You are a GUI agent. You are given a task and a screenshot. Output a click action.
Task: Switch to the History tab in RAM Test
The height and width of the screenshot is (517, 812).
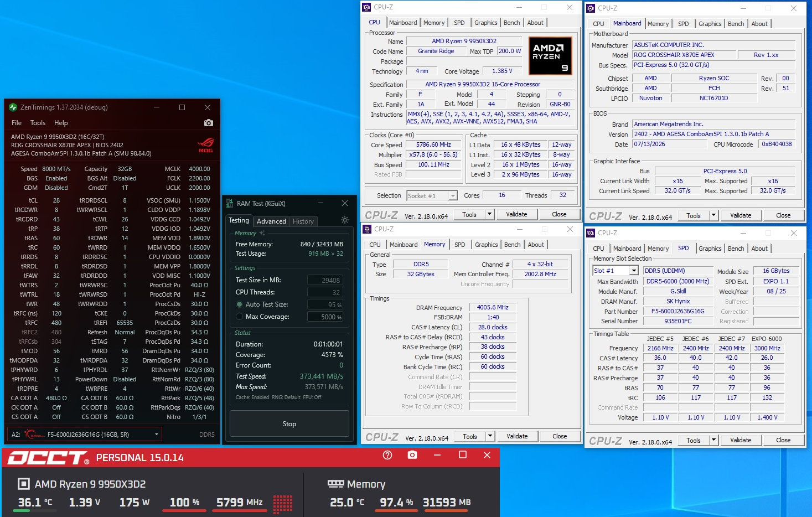pos(303,221)
